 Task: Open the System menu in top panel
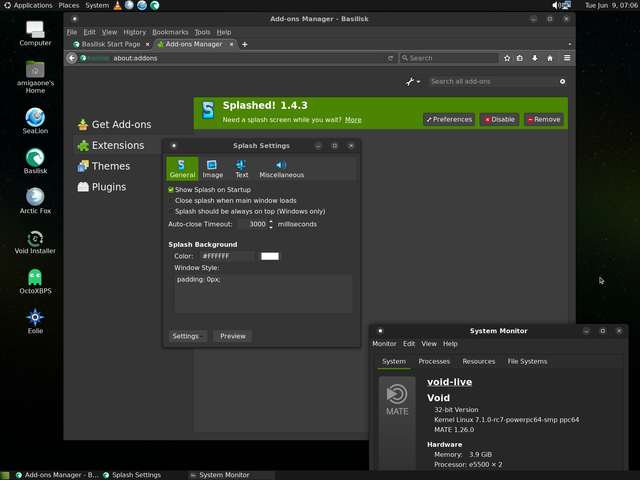[x=97, y=5]
